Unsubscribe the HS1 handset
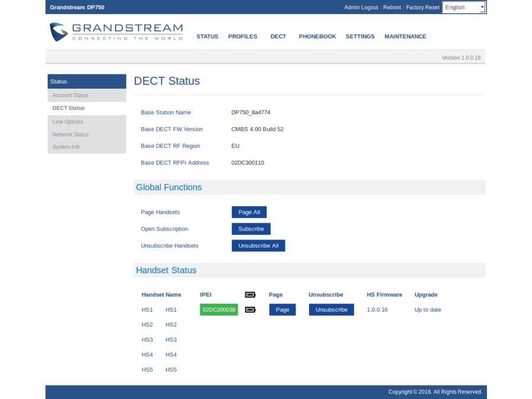Screen dimensions: 532x399 (x=331, y=310)
